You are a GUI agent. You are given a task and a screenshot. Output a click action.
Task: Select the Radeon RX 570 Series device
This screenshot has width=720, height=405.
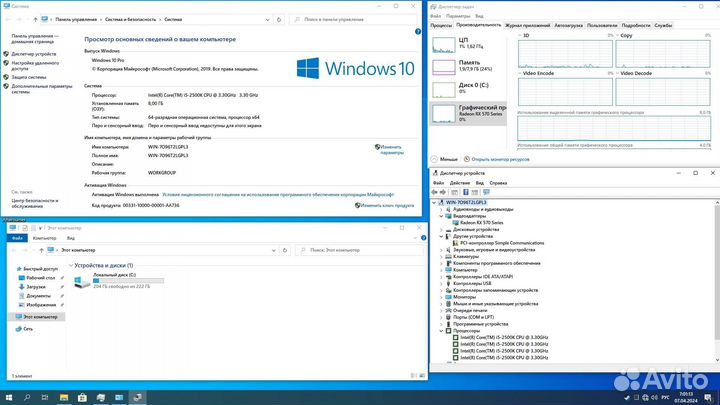[x=481, y=223]
